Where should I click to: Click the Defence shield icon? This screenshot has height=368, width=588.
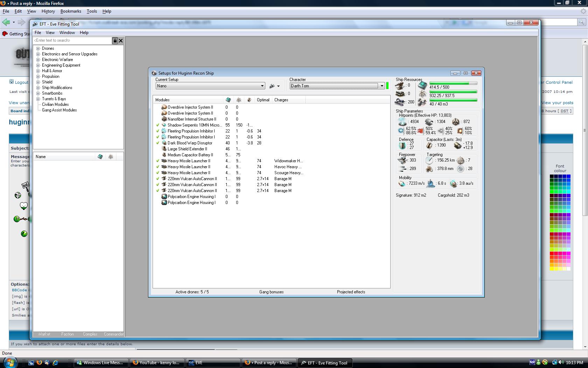click(x=402, y=145)
